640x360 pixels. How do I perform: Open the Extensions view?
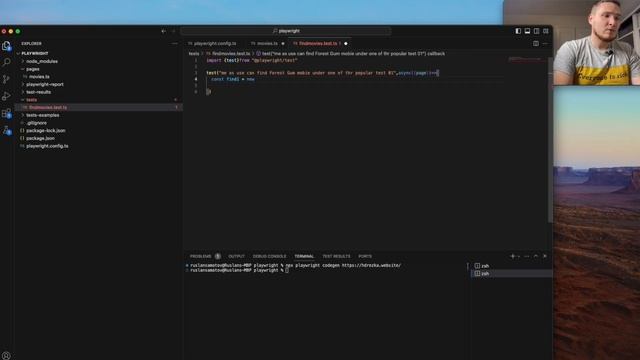coord(6,113)
